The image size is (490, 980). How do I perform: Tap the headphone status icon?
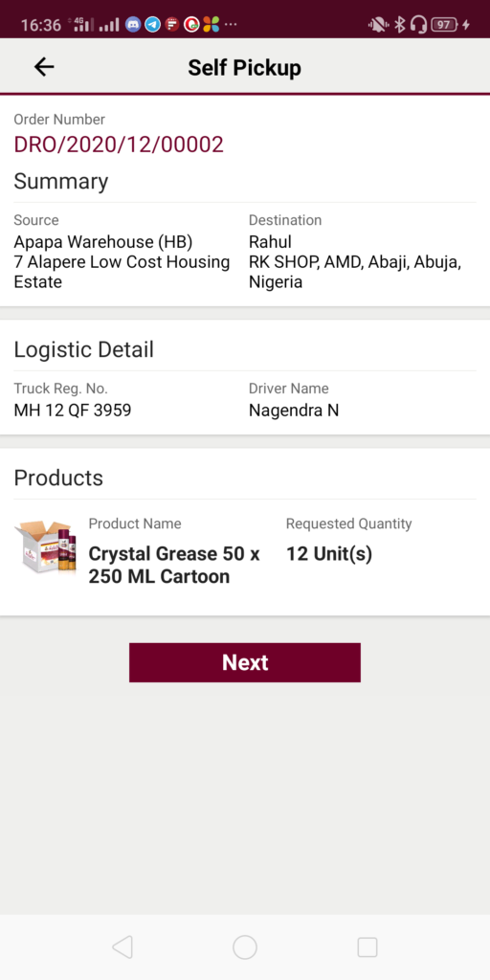419,24
